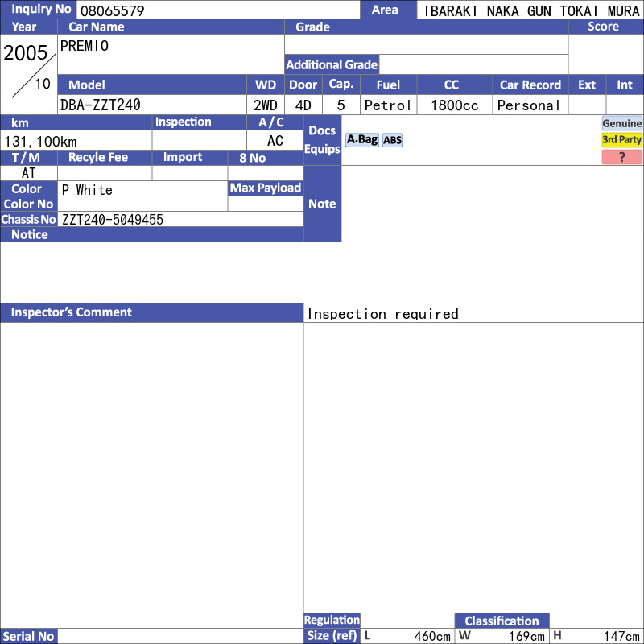
Task: Click the Fuel value Petrol
Action: (388, 105)
